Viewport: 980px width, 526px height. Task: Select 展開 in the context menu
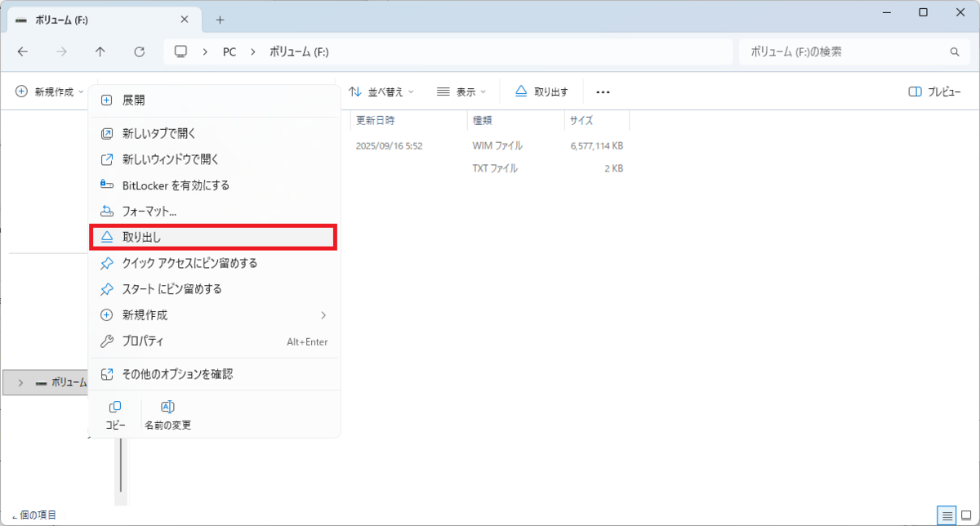[x=213, y=100]
